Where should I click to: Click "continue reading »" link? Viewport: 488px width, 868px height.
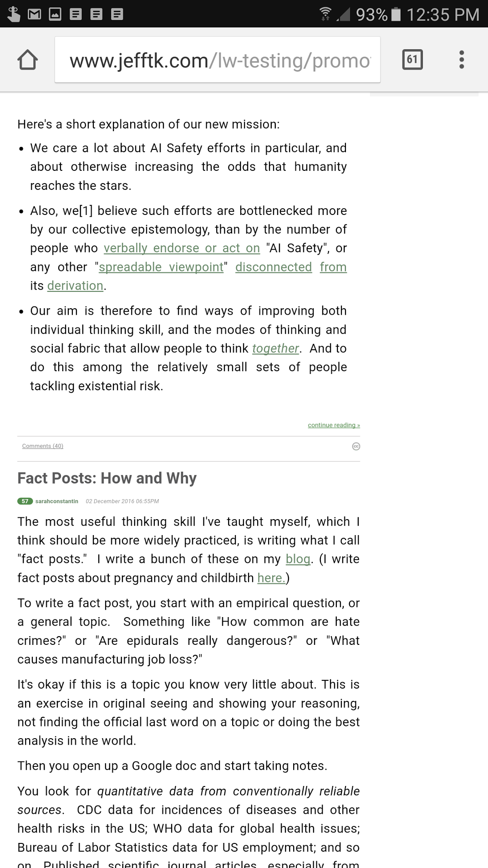[x=334, y=425]
